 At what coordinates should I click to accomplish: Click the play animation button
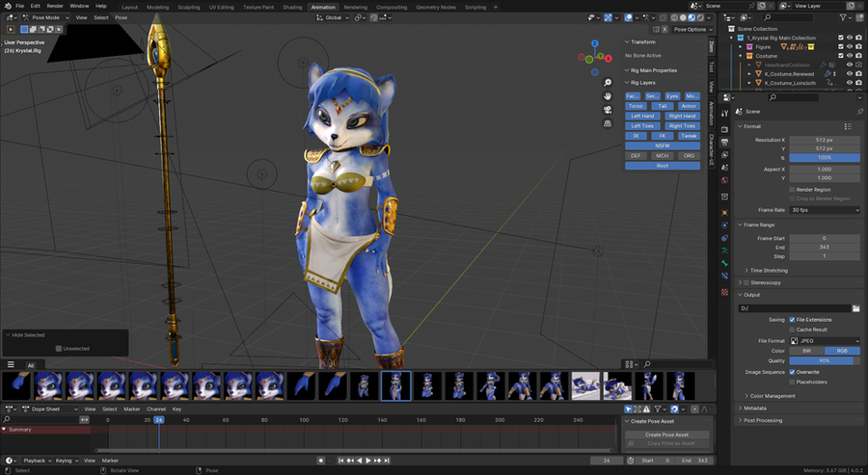368,461
